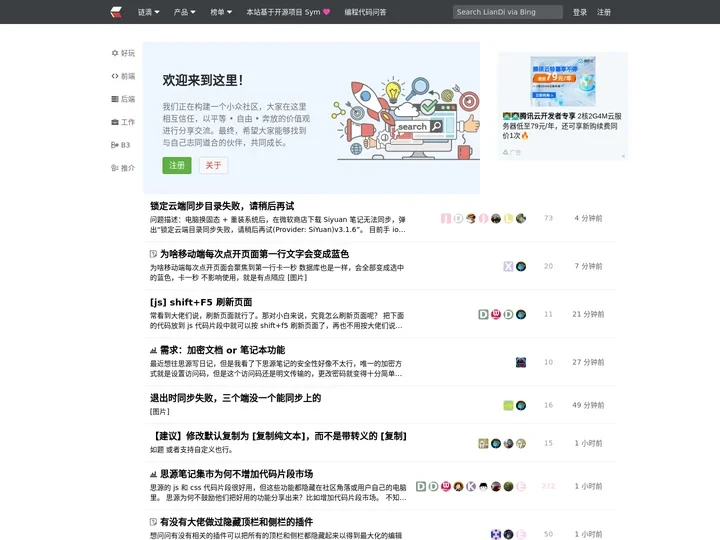
Task: Click reply count 20 on 为啥移动端 post
Action: [548, 266]
